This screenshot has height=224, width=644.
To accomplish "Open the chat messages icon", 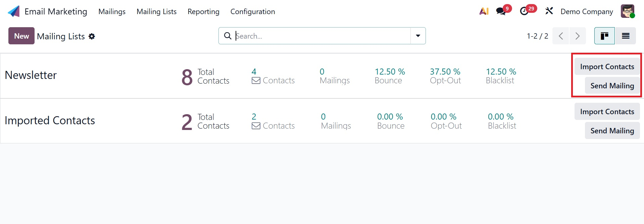I will click(x=501, y=11).
